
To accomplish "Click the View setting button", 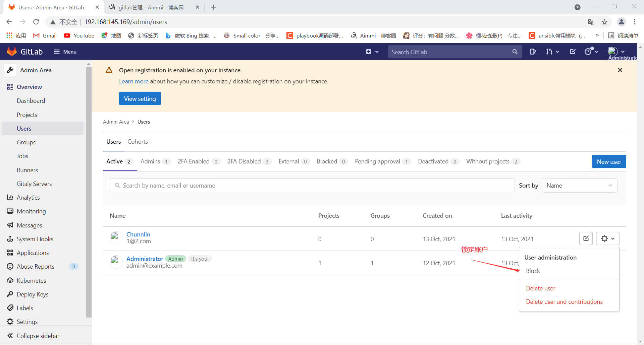I will point(140,98).
